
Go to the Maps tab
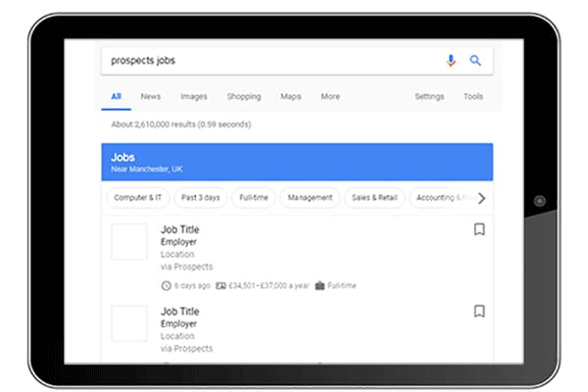pyautogui.click(x=291, y=97)
